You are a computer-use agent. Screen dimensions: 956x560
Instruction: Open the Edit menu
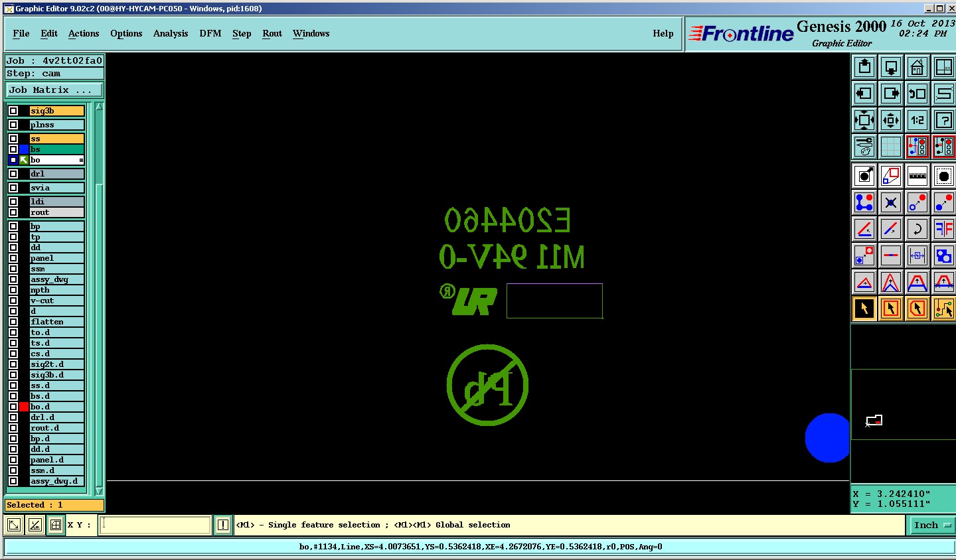coord(49,33)
